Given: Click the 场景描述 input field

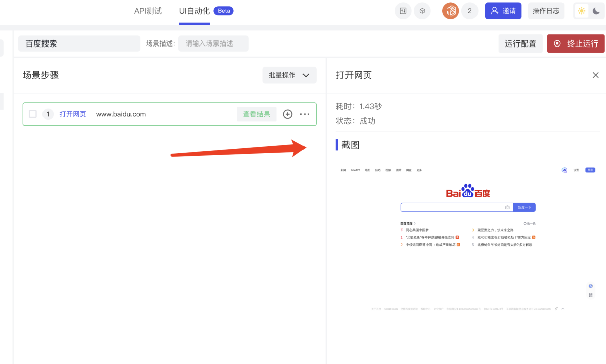Looking at the screenshot, I should coord(213,43).
